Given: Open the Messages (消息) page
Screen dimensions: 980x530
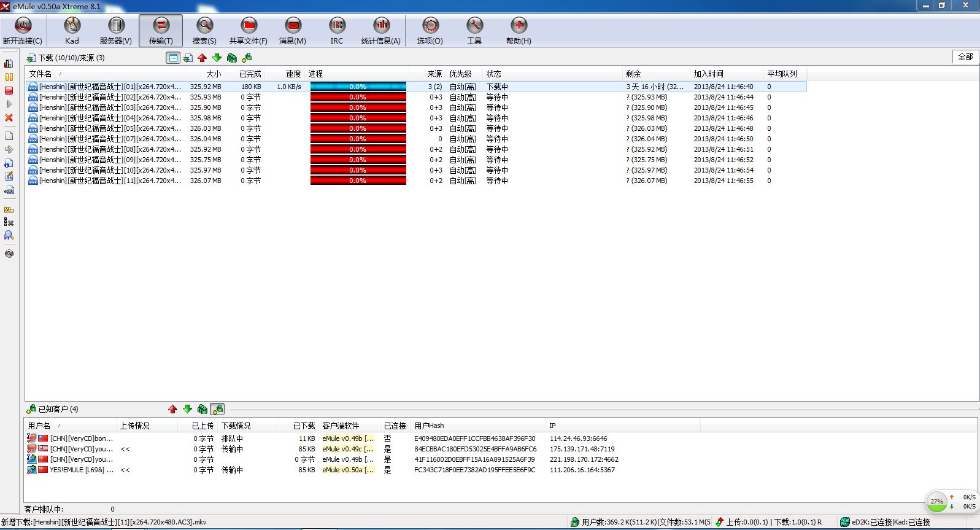Looking at the screenshot, I should 293,31.
